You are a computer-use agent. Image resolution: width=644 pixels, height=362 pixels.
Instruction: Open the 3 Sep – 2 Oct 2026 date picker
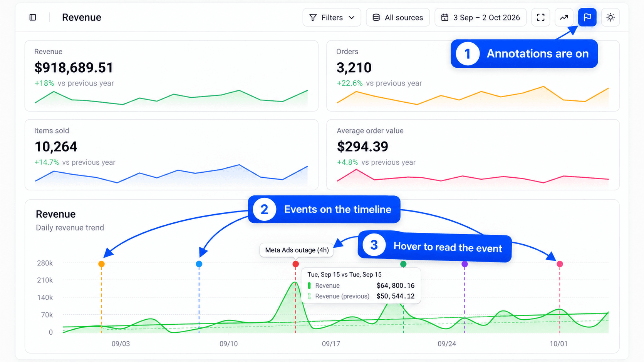click(480, 17)
